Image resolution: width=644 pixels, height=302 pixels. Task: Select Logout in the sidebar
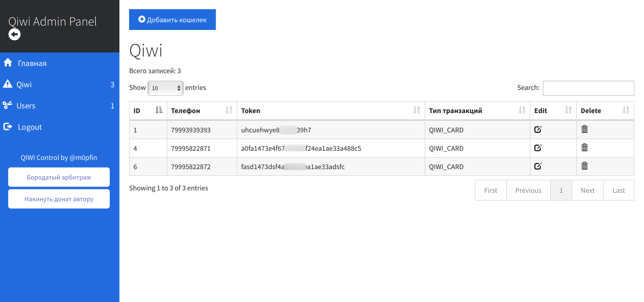59,127
